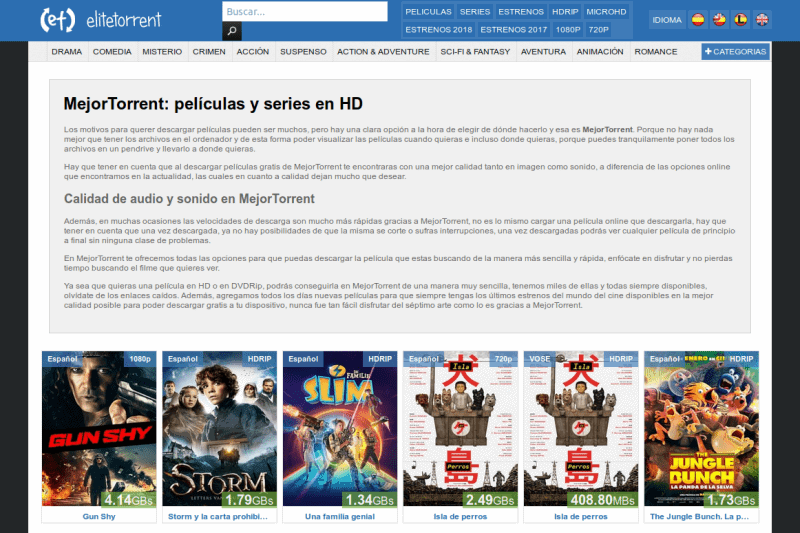Click the 4.14GBs size label

129,500
